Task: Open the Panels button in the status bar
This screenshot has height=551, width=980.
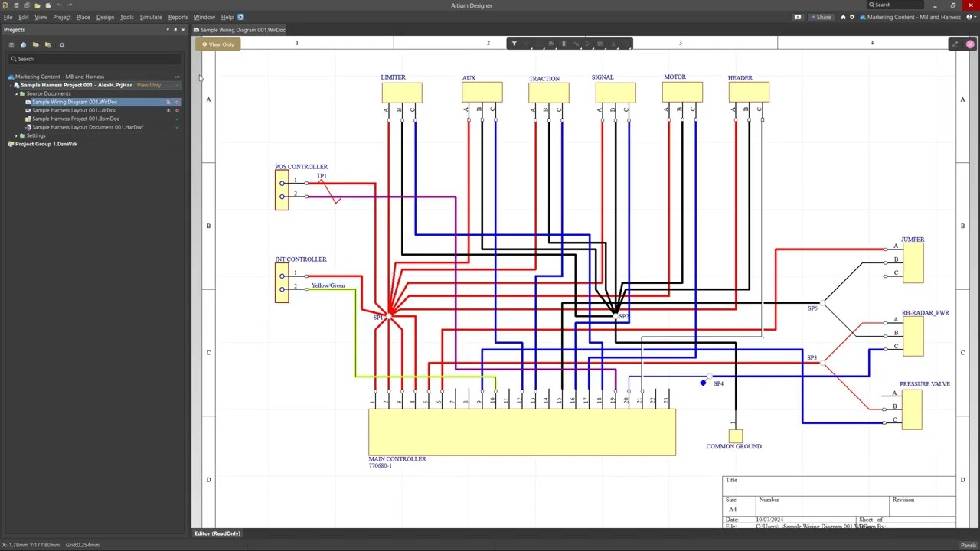Action: click(969, 545)
